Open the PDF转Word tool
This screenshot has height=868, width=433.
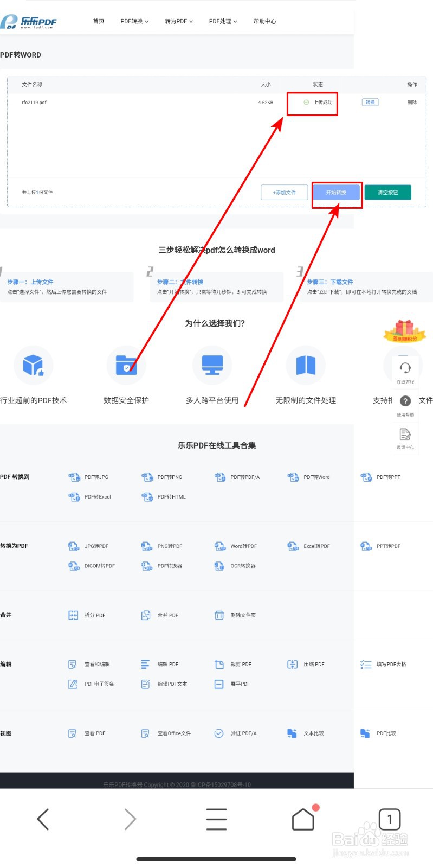tap(308, 477)
